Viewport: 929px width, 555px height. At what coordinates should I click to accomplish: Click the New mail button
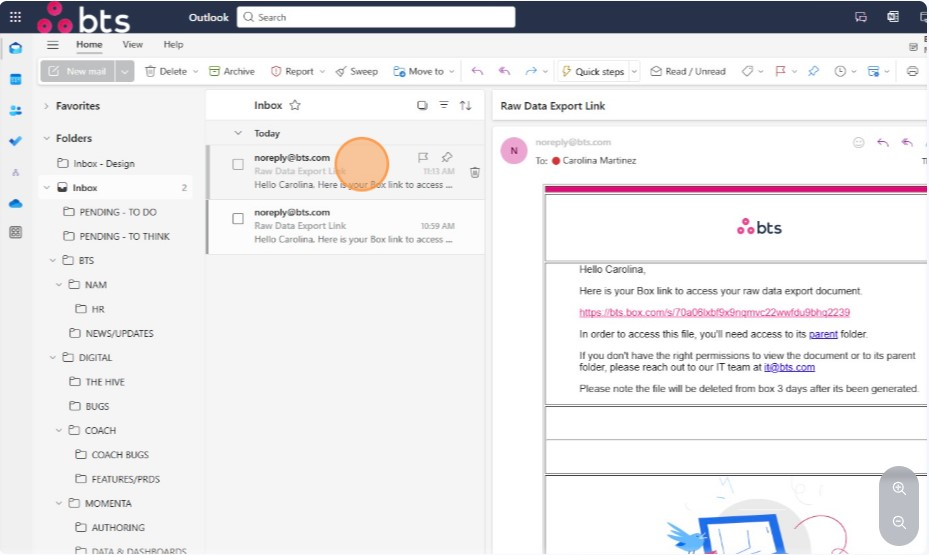78,71
